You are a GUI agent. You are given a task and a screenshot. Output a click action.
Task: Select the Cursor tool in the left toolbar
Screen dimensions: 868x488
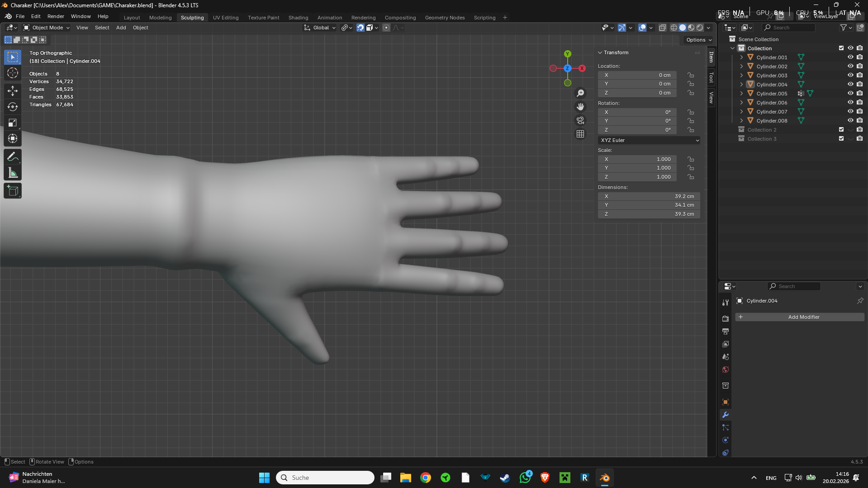[x=13, y=73]
